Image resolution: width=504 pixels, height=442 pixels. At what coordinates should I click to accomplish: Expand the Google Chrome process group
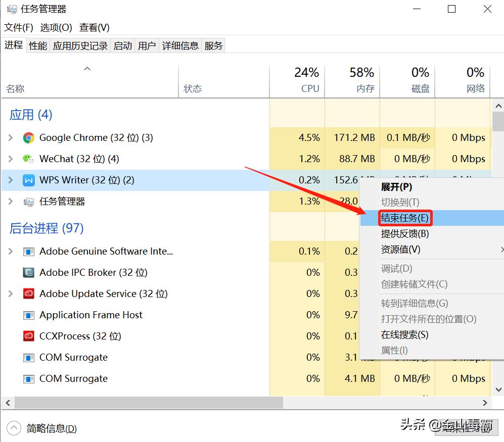click(x=11, y=137)
